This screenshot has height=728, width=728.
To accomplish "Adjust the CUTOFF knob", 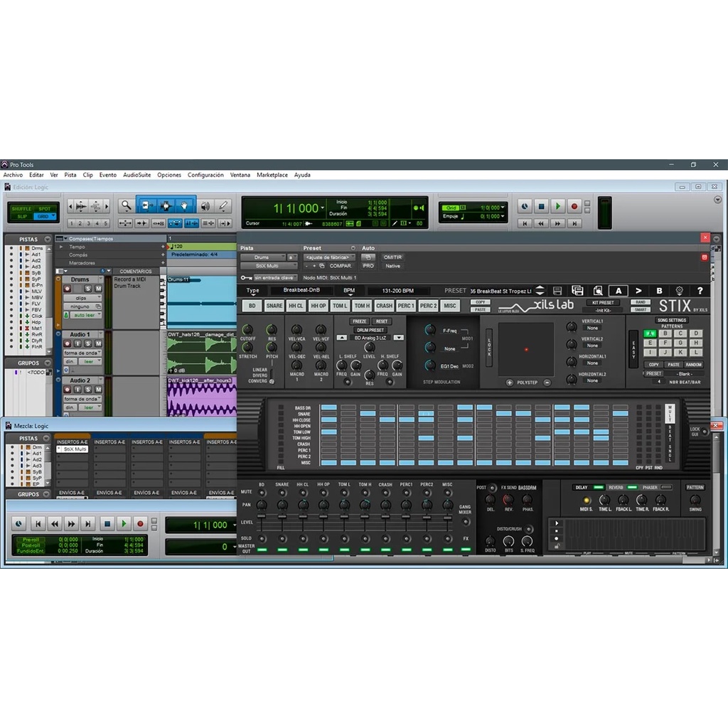I will (247, 330).
